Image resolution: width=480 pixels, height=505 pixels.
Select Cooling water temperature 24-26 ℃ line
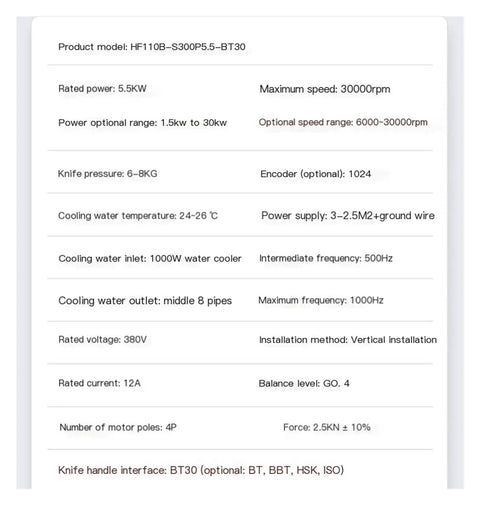tap(138, 216)
